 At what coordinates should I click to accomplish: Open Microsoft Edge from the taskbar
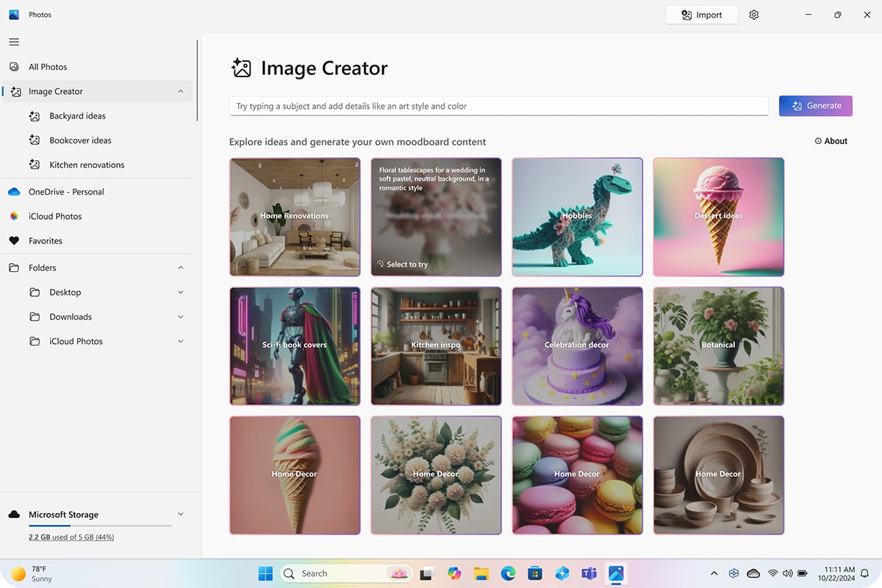[x=508, y=573]
